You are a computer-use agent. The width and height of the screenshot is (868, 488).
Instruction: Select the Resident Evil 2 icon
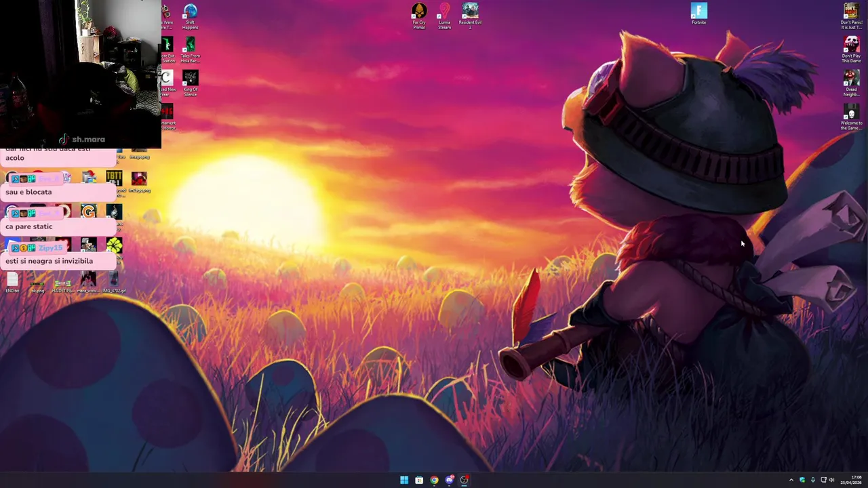470,16
